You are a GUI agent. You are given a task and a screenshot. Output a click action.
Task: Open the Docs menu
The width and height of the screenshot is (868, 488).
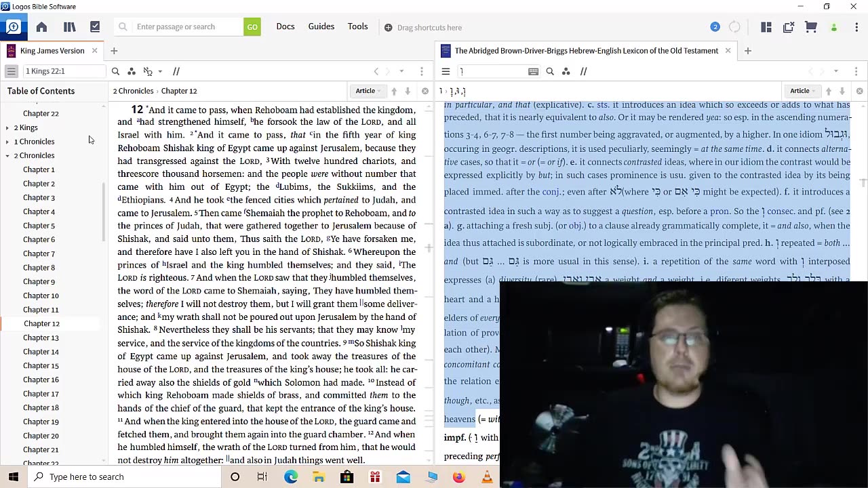[285, 26]
